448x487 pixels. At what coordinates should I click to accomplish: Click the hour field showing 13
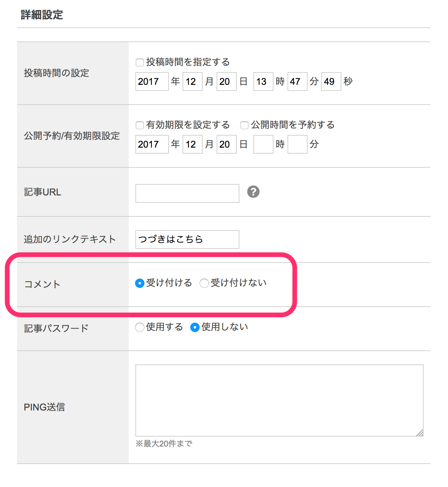tap(263, 81)
